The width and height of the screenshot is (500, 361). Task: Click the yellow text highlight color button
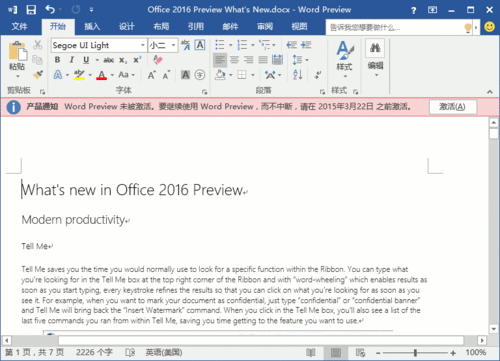tap(79, 75)
